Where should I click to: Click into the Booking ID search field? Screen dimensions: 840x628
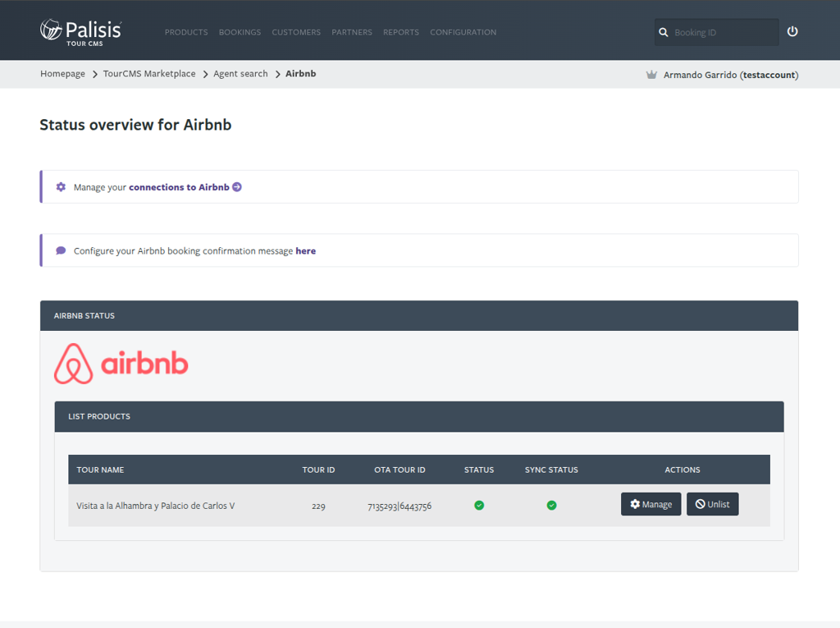(x=717, y=32)
